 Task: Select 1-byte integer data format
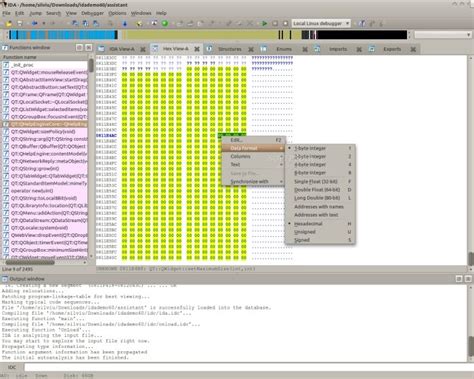(x=320, y=148)
